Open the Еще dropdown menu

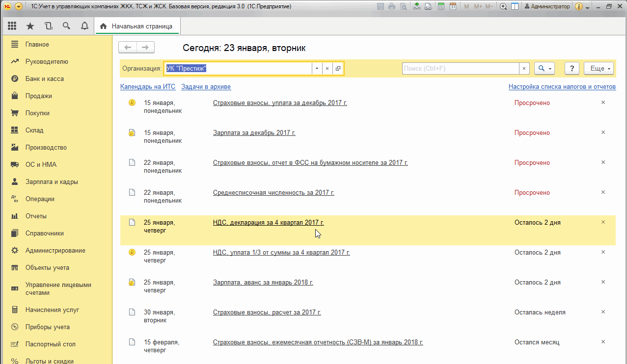pos(599,69)
